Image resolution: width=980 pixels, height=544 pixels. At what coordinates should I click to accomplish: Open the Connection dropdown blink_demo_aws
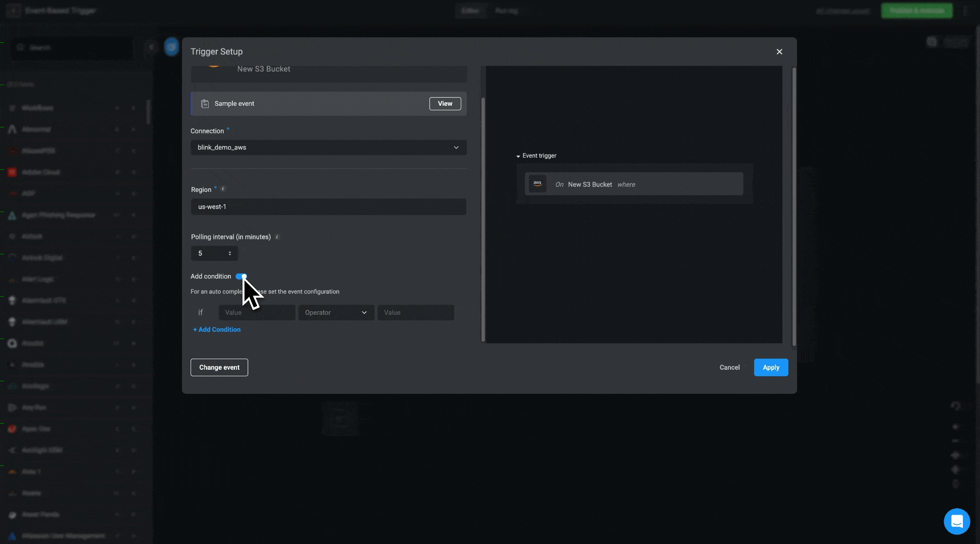tap(328, 148)
